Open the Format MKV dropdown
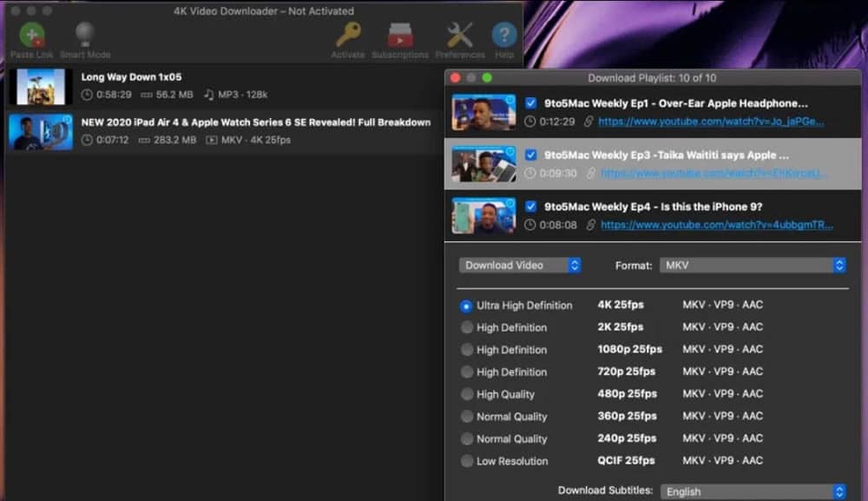The height and width of the screenshot is (501, 868). click(753, 265)
